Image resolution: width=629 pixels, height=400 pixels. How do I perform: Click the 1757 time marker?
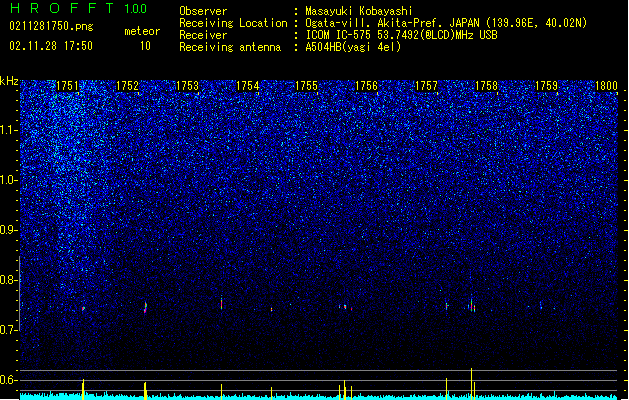tap(426, 86)
